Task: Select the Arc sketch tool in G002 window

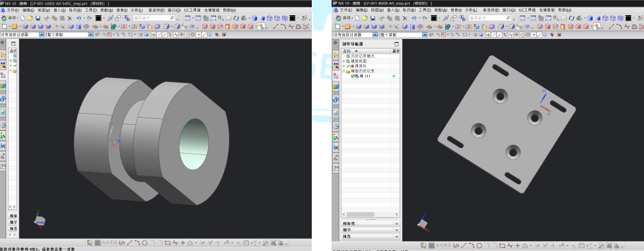Action: click(x=137, y=243)
